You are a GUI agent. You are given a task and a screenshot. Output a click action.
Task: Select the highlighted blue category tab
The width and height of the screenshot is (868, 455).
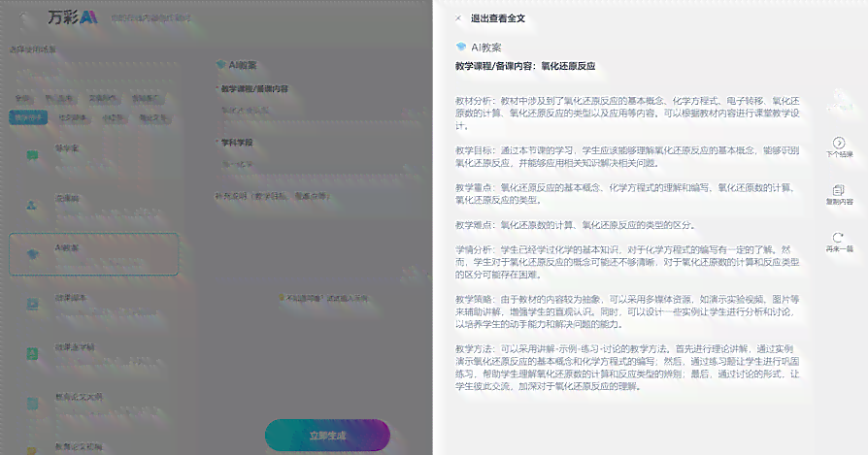click(x=28, y=117)
